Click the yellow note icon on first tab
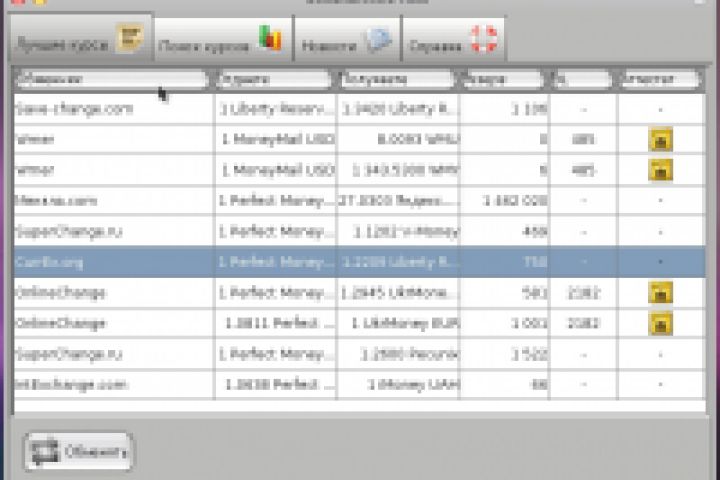This screenshot has height=480, width=720. 130,38
